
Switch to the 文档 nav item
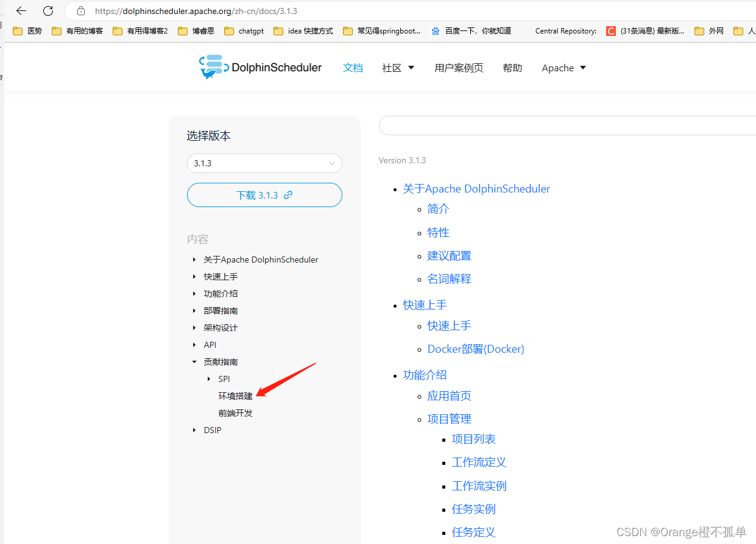click(353, 68)
